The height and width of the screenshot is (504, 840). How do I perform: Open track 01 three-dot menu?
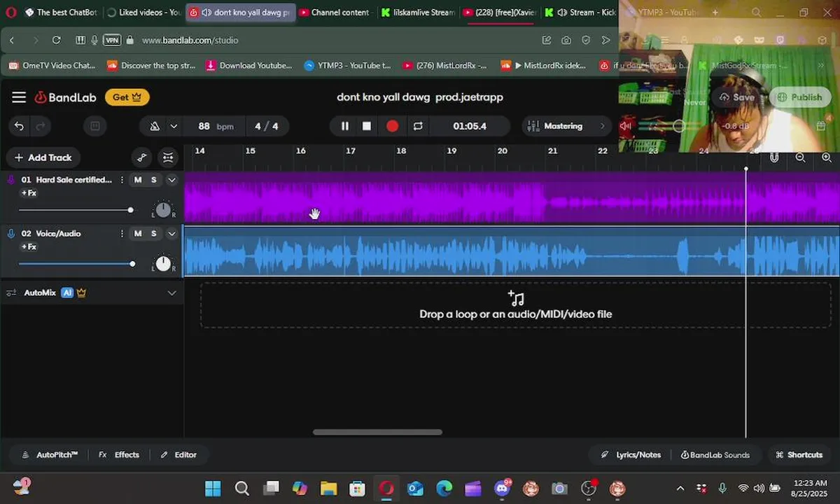pos(122,180)
